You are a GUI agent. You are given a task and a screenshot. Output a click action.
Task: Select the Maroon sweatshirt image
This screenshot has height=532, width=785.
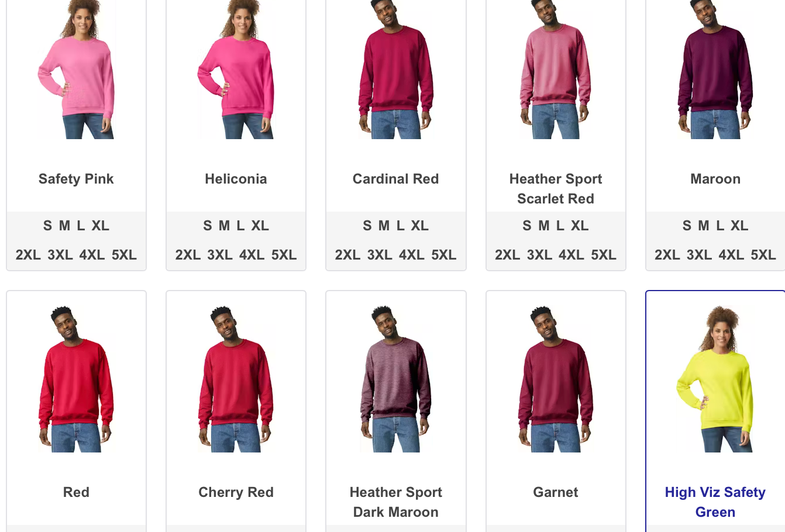tap(715, 70)
